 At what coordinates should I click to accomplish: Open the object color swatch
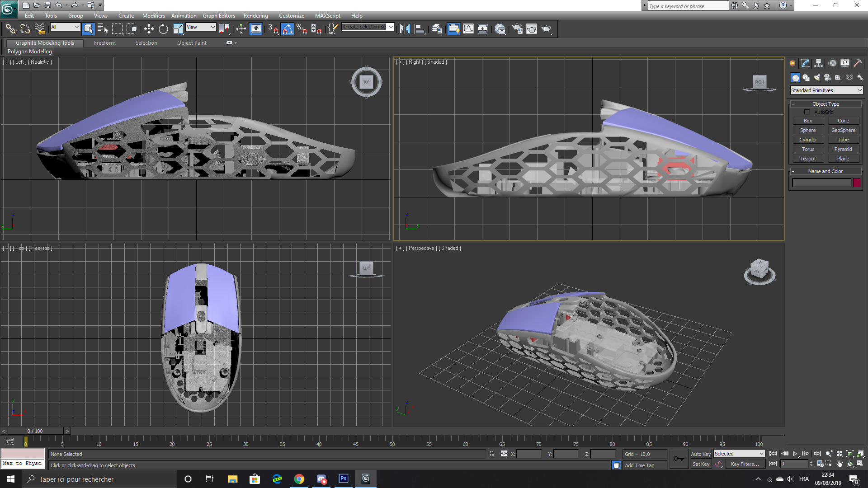(x=857, y=183)
